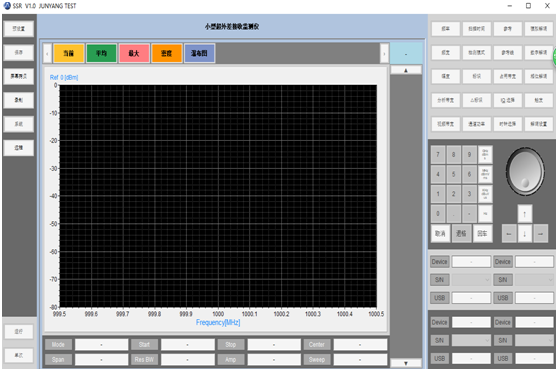This screenshot has height=371, width=558.
Task: Click the round tuning knob
Action: click(x=525, y=171)
